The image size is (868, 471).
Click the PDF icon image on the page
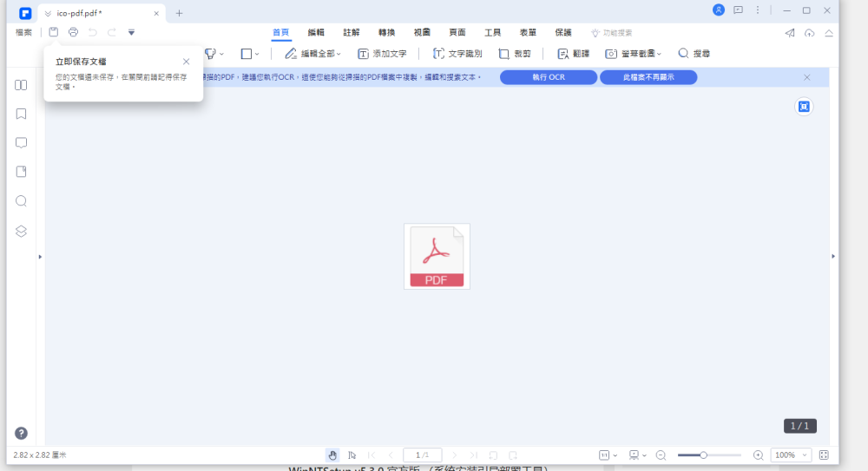pos(437,256)
